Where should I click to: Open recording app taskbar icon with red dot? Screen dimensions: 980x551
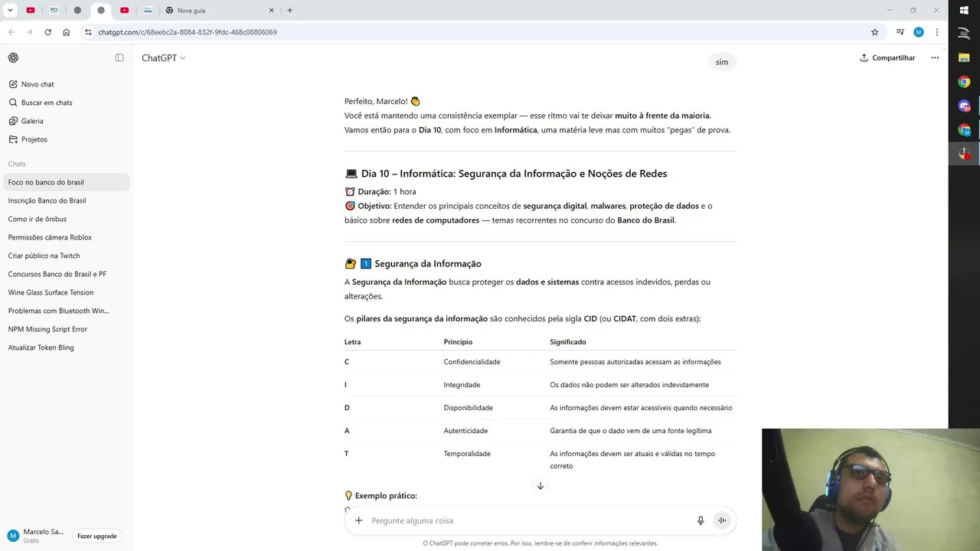click(964, 154)
